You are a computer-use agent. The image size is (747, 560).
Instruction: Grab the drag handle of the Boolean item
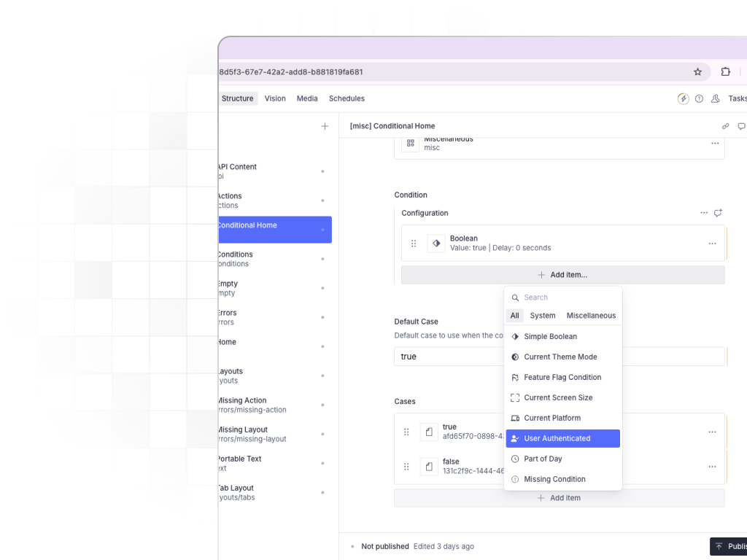click(414, 244)
